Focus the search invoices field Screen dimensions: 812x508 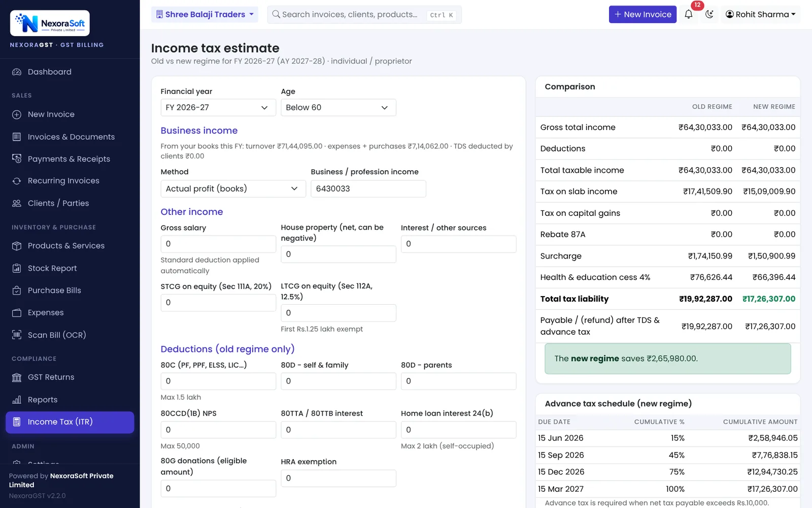[364, 14]
